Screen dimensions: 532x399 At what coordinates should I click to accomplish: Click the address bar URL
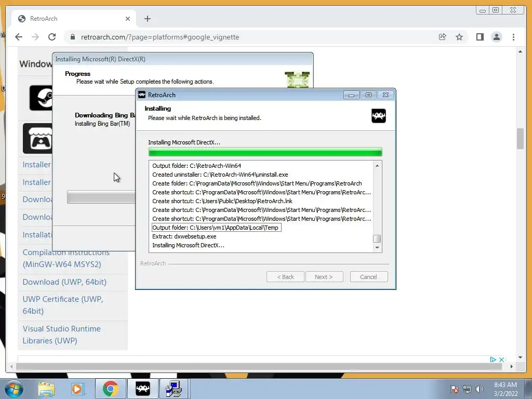tap(160, 37)
